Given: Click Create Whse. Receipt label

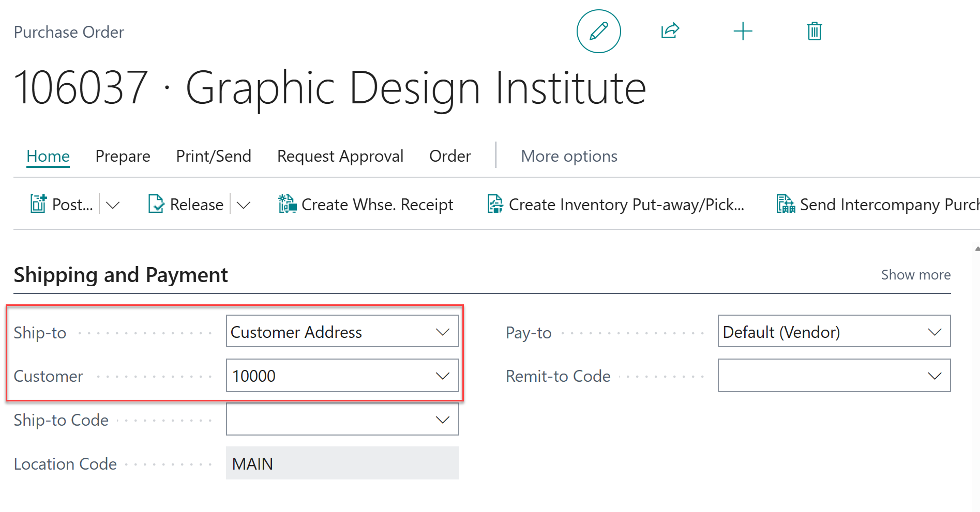Looking at the screenshot, I should 378,205.
